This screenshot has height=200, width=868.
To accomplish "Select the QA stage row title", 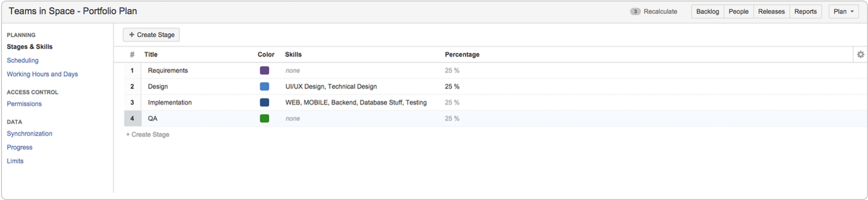I will pyautogui.click(x=153, y=118).
